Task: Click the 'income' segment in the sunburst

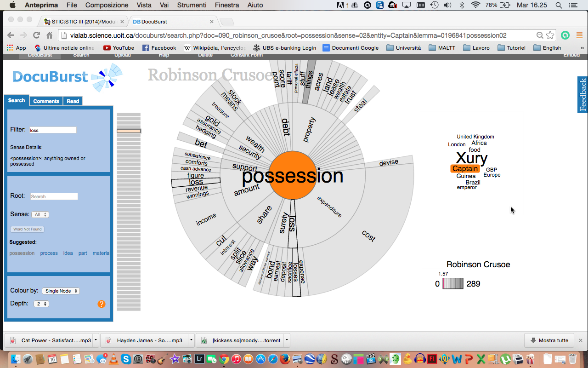Action: tap(206, 219)
